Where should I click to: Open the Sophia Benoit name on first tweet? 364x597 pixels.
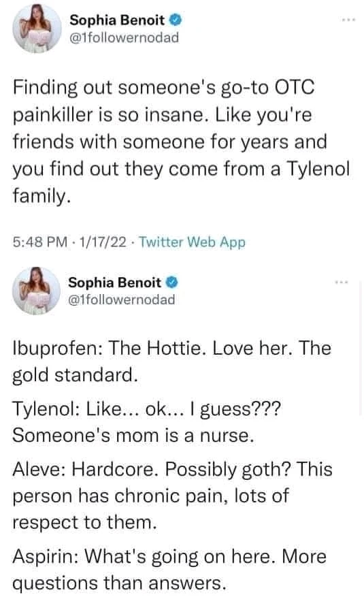pos(117,20)
